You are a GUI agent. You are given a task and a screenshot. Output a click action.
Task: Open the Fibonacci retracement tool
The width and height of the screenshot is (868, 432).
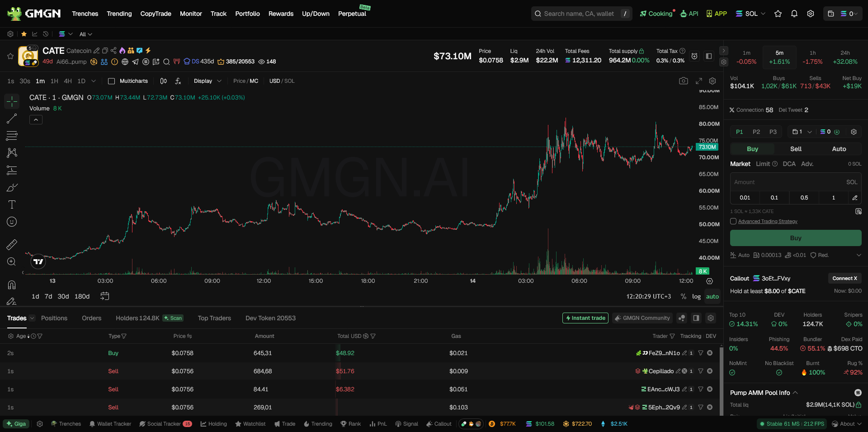[x=12, y=136]
